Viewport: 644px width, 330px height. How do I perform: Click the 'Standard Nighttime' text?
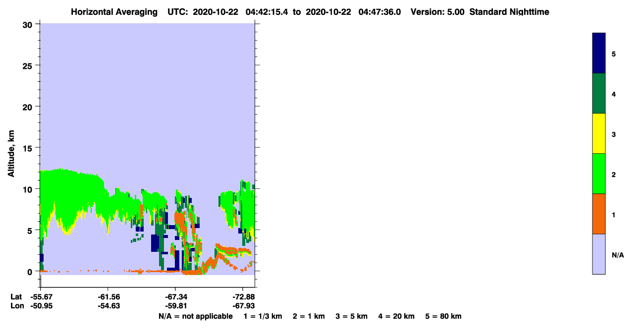(509, 12)
